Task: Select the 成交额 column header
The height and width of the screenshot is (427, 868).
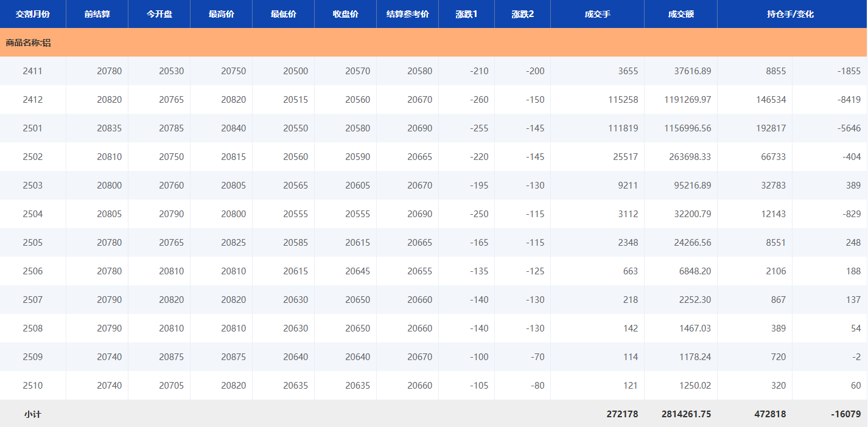Action: pyautogui.click(x=681, y=14)
